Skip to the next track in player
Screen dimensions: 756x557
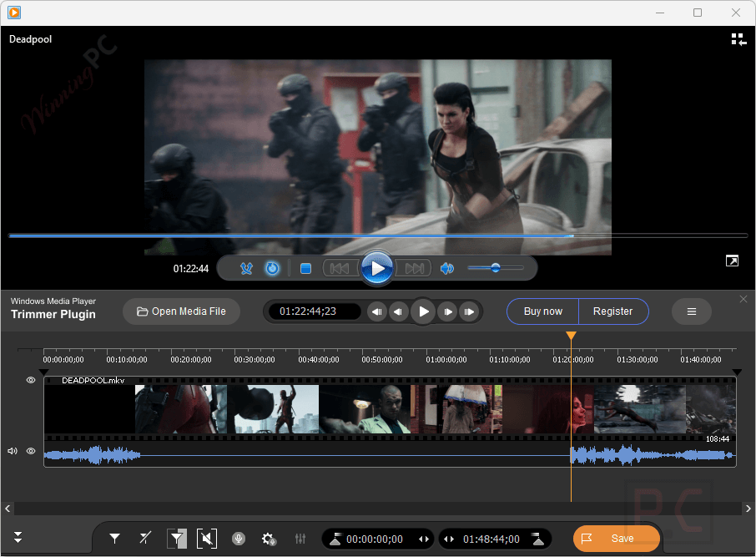pyautogui.click(x=414, y=268)
